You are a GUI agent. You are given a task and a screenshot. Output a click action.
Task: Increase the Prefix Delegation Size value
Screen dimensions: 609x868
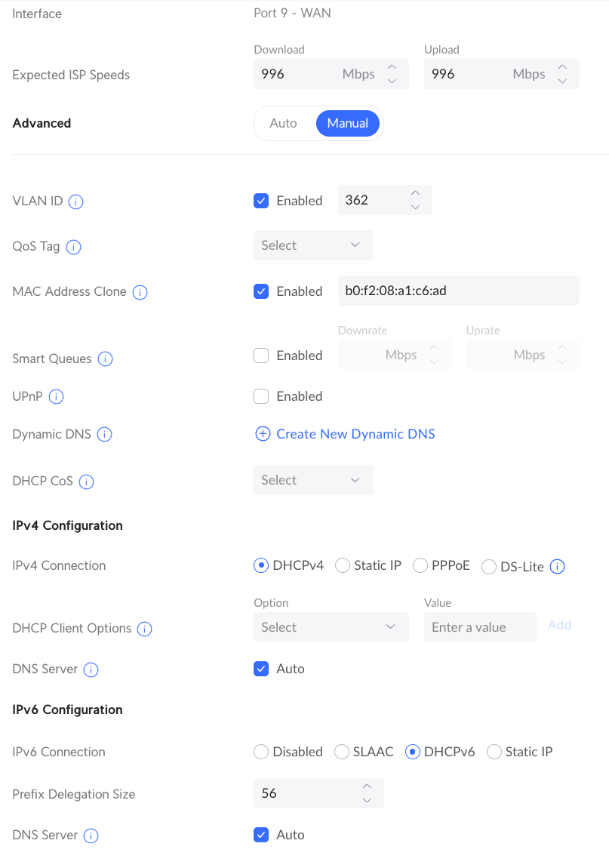coord(367,786)
